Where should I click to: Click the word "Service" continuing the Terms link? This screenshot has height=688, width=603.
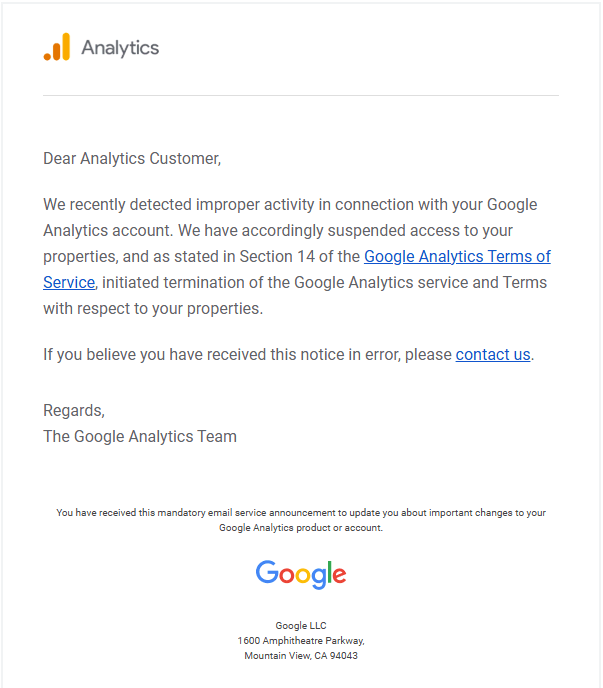[69, 283]
